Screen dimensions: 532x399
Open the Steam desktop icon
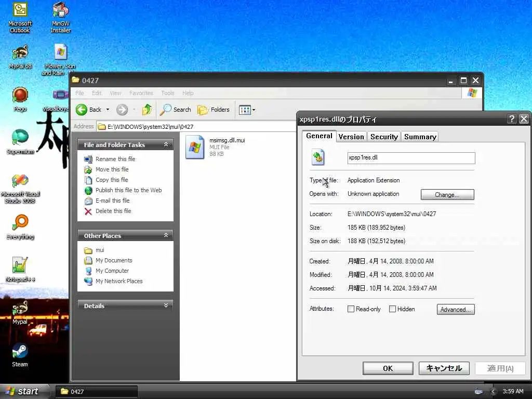point(20,355)
